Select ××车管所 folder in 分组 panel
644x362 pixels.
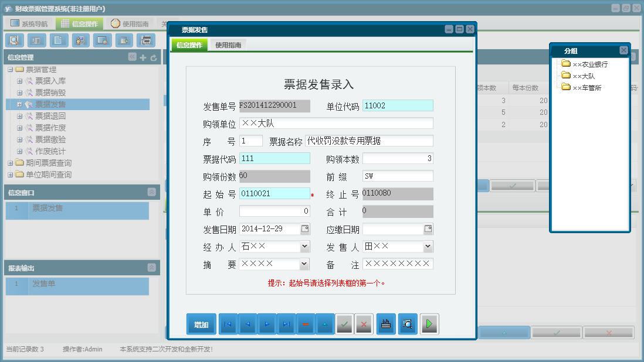pos(587,88)
